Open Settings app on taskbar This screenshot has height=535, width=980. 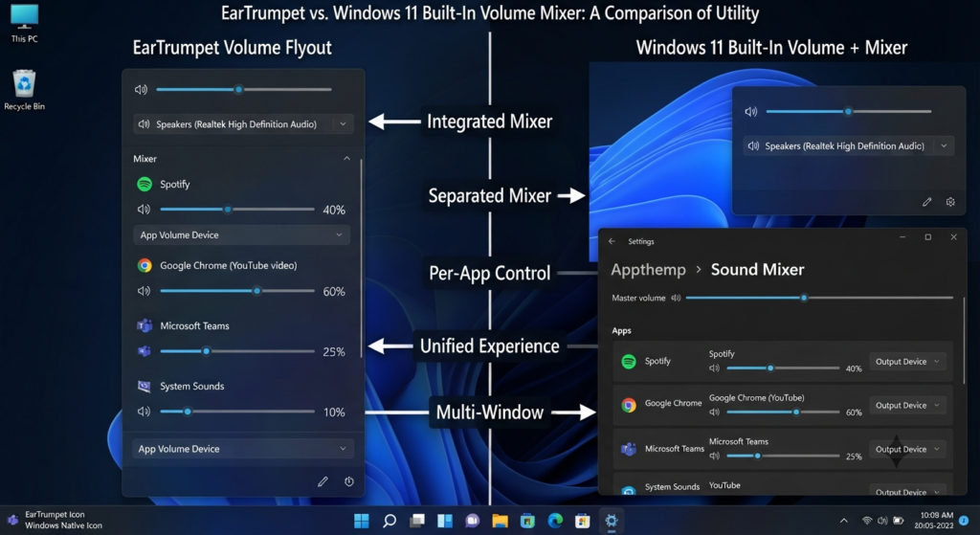612,521
